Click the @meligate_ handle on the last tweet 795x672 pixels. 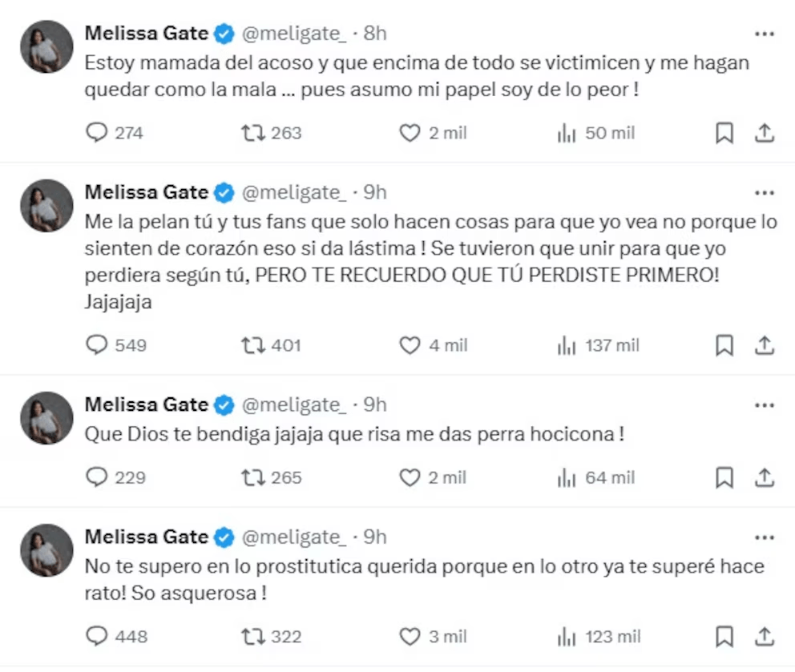(294, 537)
